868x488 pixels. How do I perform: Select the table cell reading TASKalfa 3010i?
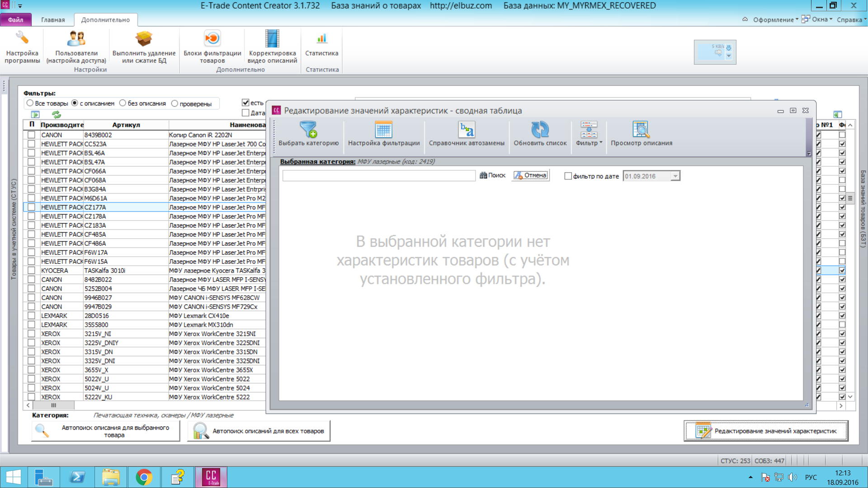click(126, 271)
